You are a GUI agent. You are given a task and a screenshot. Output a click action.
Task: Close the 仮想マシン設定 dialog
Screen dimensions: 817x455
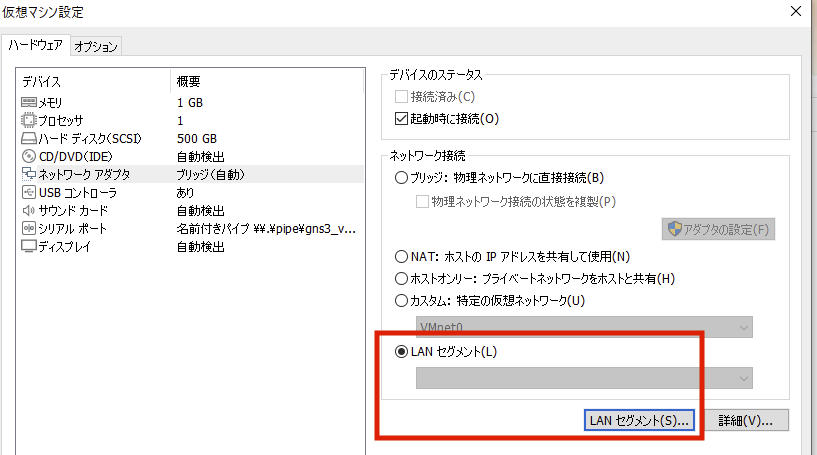pyautogui.click(x=796, y=11)
